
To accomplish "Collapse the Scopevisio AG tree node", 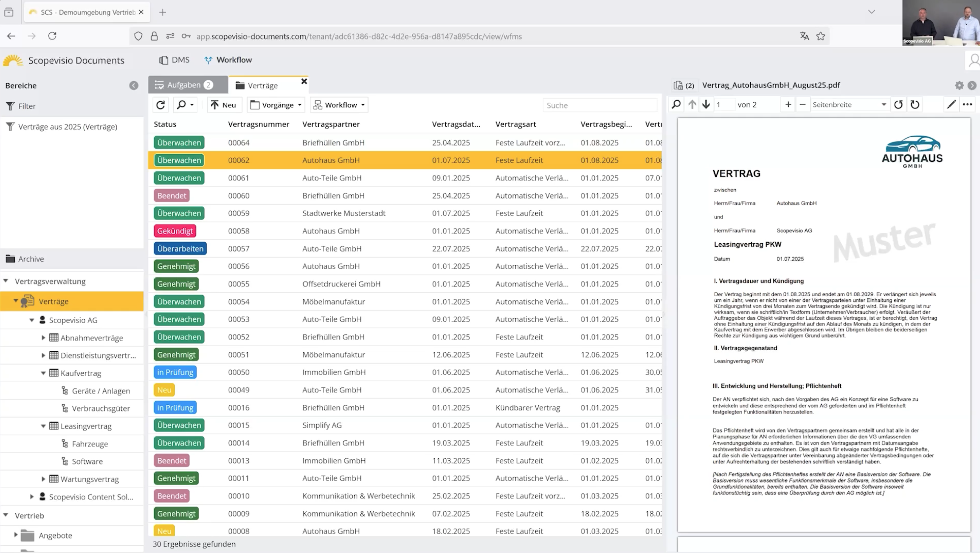I will pyautogui.click(x=32, y=320).
